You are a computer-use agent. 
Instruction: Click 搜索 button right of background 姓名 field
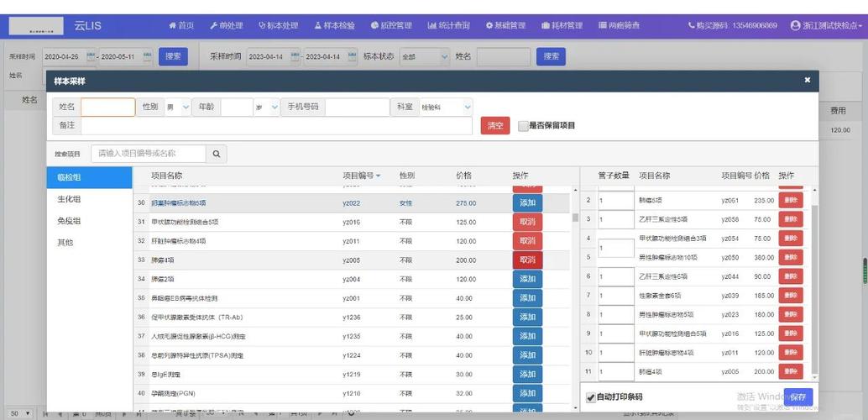pyautogui.click(x=551, y=56)
